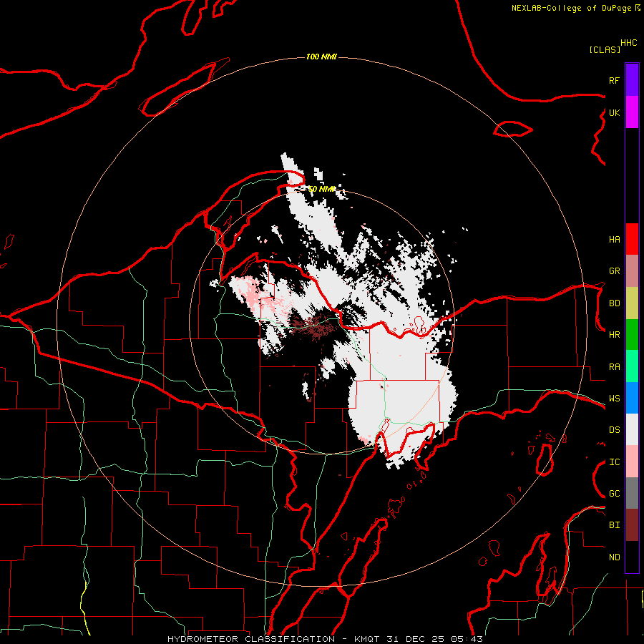
Task: Click the WS legend label
Action: tap(614, 399)
